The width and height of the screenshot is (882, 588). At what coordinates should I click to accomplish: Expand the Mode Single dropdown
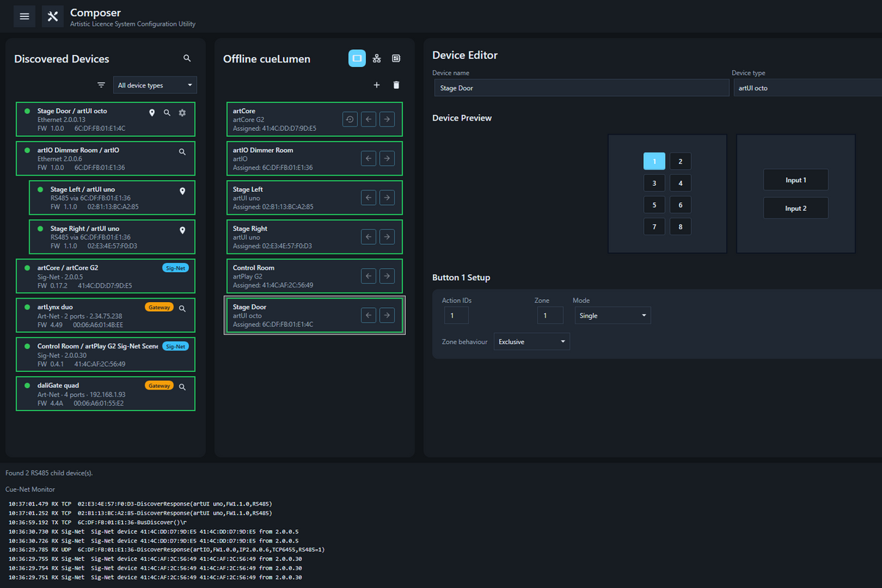[x=612, y=315]
